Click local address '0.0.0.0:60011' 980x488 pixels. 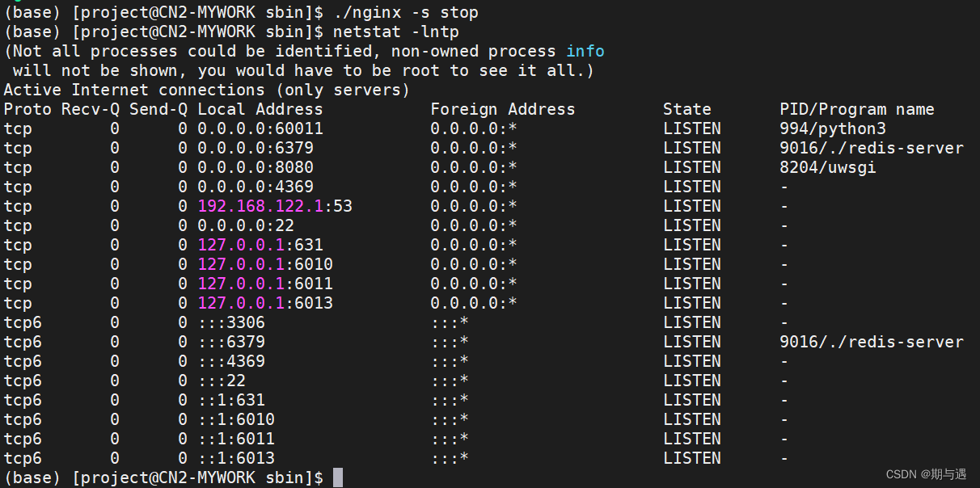click(260, 129)
